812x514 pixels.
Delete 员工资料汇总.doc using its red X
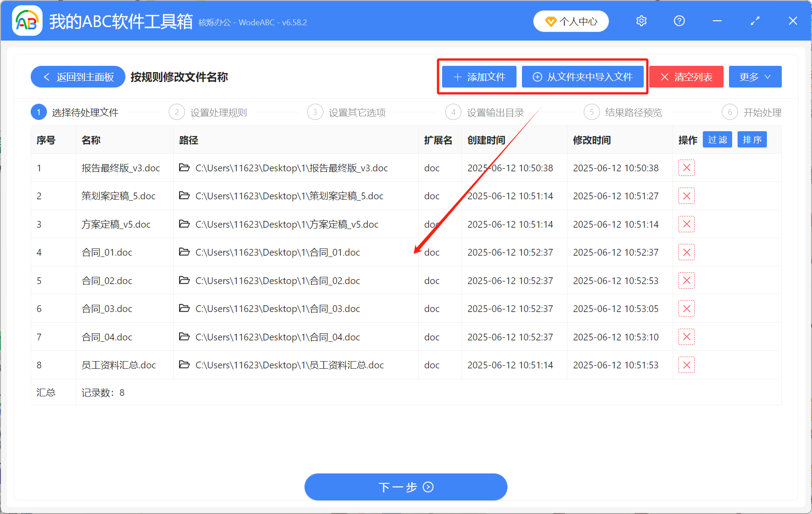point(686,365)
